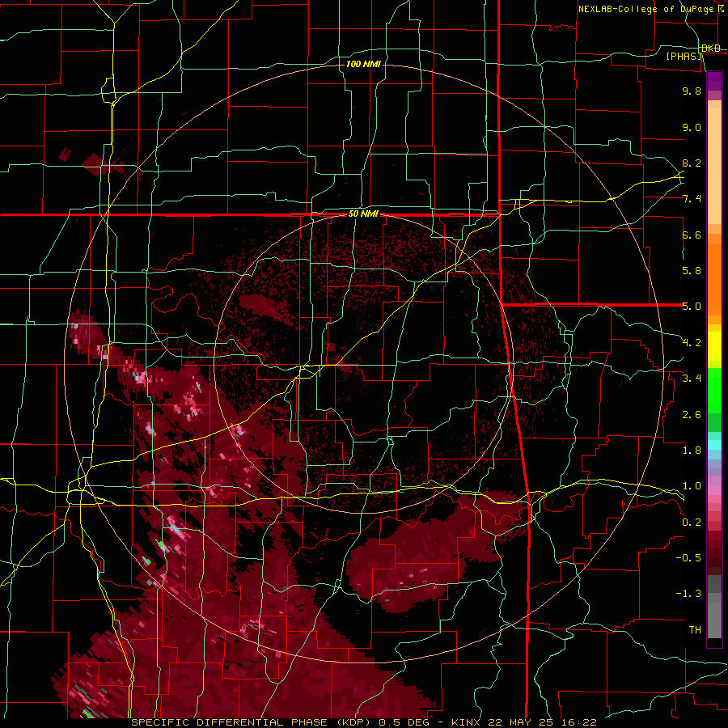This screenshot has width=728, height=728.
Task: Click the TH label on the scale
Action: (x=695, y=630)
